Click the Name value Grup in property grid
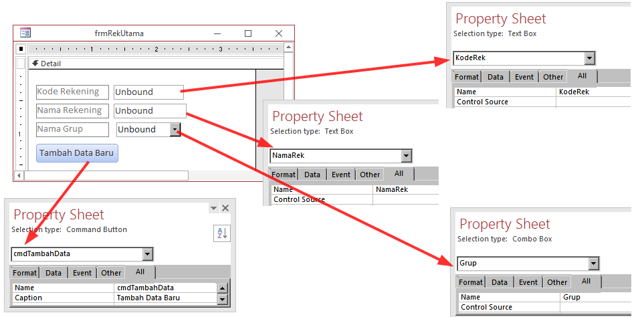This screenshot has width=644, height=317. pos(595,298)
